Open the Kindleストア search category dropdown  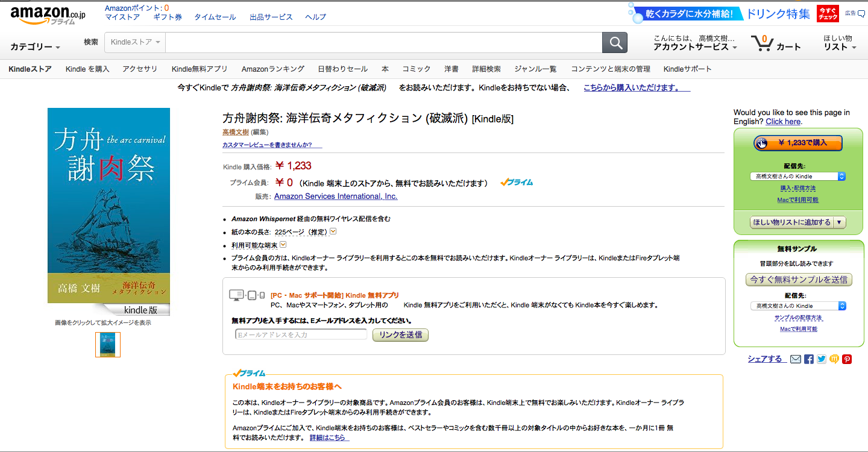click(x=135, y=42)
